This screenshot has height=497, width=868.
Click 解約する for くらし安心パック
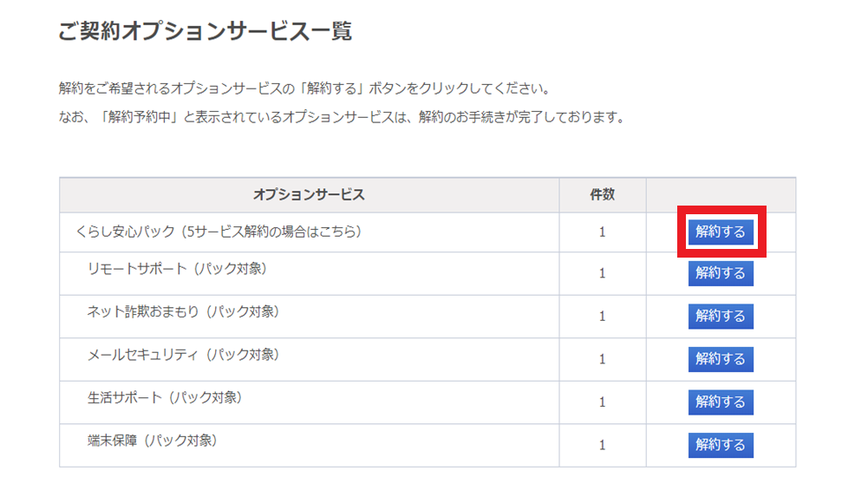[721, 232]
